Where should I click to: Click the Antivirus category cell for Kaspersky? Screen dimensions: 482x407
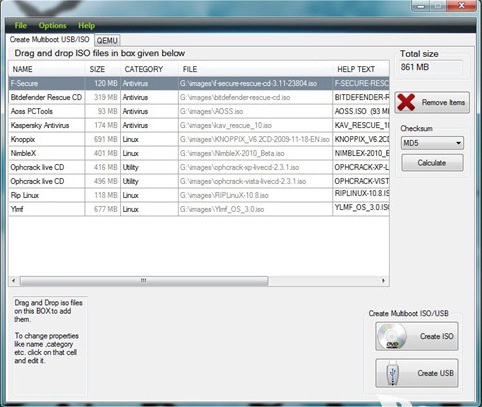click(149, 125)
